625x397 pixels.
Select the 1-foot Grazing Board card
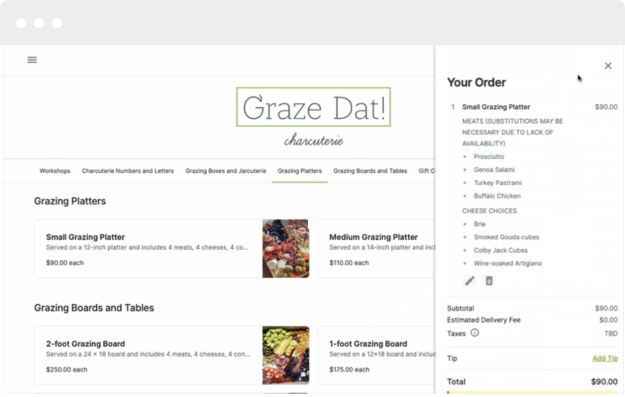pyautogui.click(x=376, y=355)
